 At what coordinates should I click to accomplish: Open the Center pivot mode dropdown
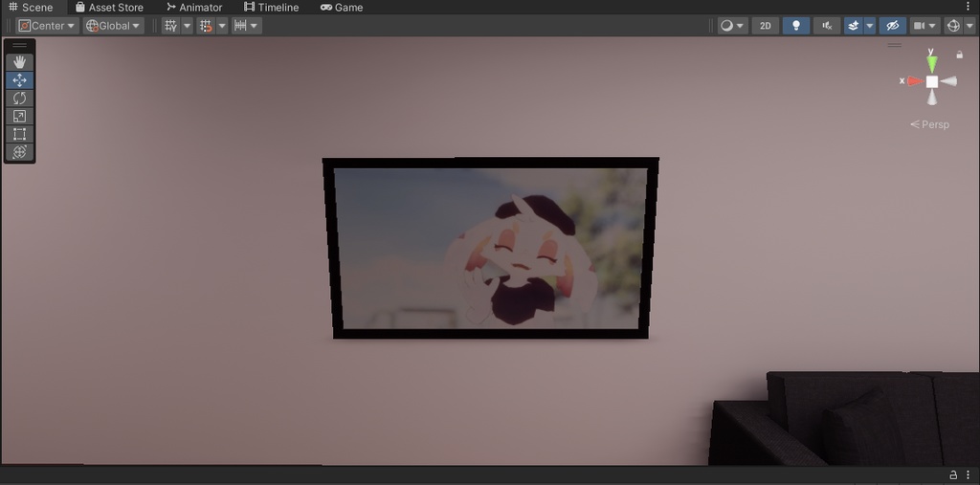click(x=47, y=26)
